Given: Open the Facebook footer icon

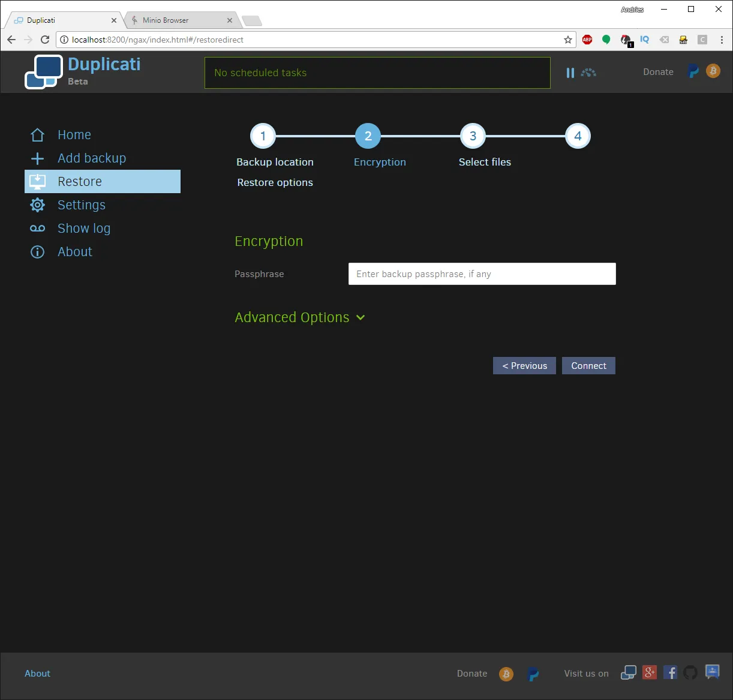Looking at the screenshot, I should [671, 672].
